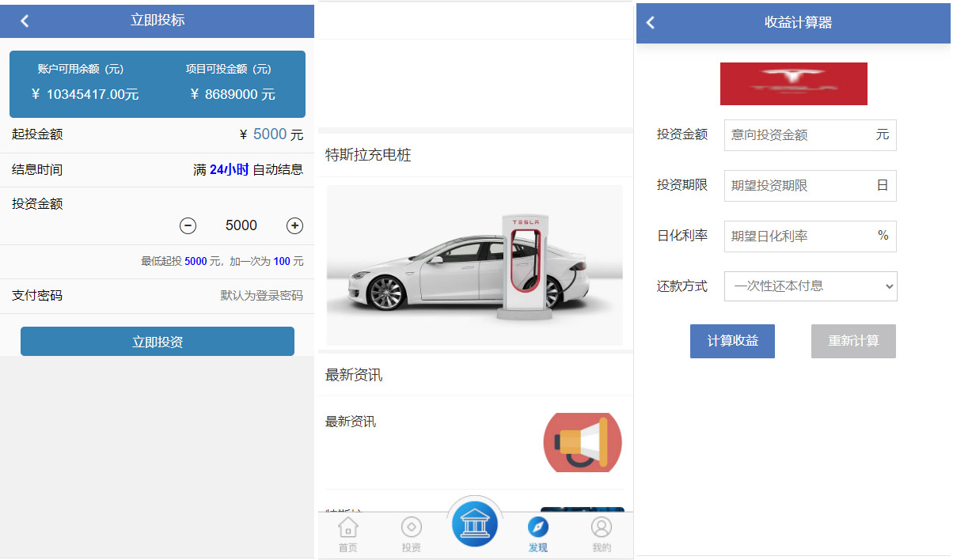The height and width of the screenshot is (560, 953).
Task: Click the 最新资讯 section heading
Action: click(x=354, y=375)
